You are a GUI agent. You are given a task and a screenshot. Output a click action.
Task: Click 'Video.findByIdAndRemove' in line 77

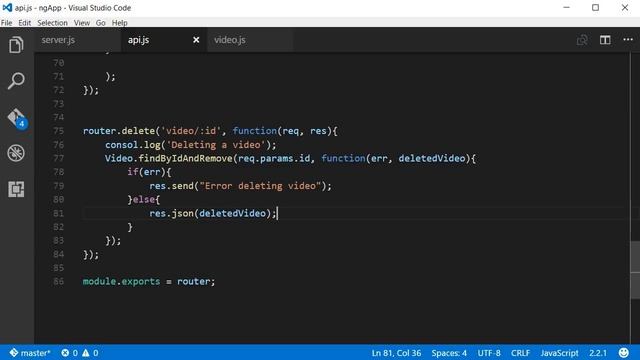(169, 158)
